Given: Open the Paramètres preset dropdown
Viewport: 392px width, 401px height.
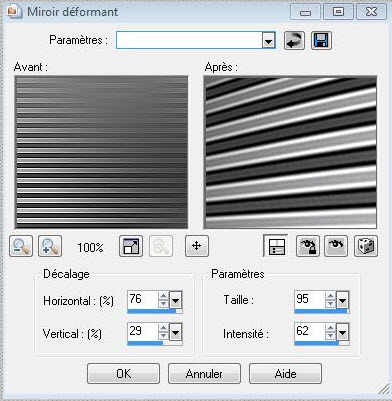Looking at the screenshot, I should 268,41.
